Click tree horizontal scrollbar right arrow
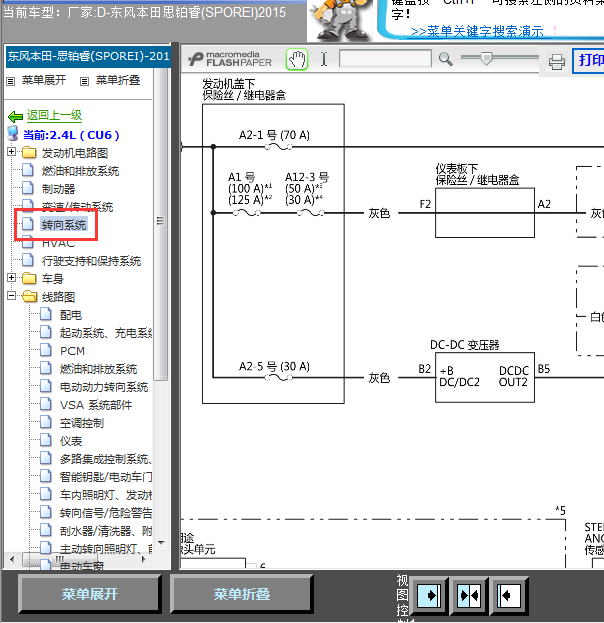 144,559
